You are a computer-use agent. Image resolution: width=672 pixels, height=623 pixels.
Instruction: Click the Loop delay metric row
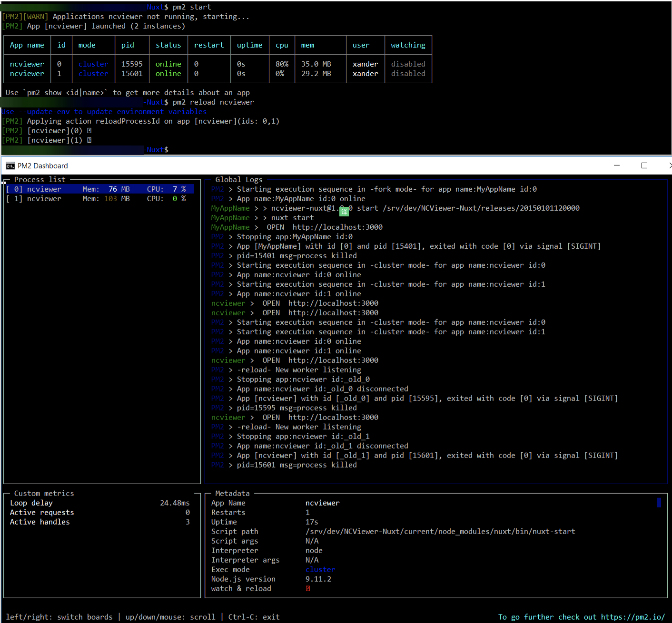(x=100, y=503)
